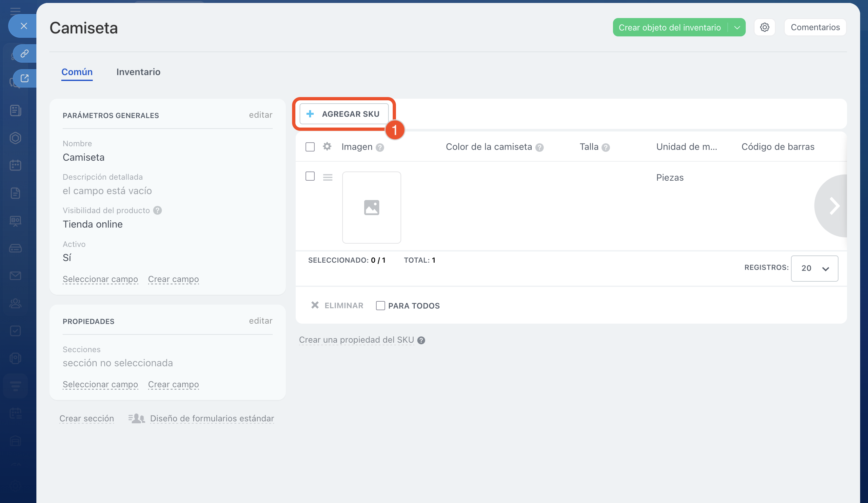Open in new window icon button
The height and width of the screenshot is (503, 868).
point(25,78)
